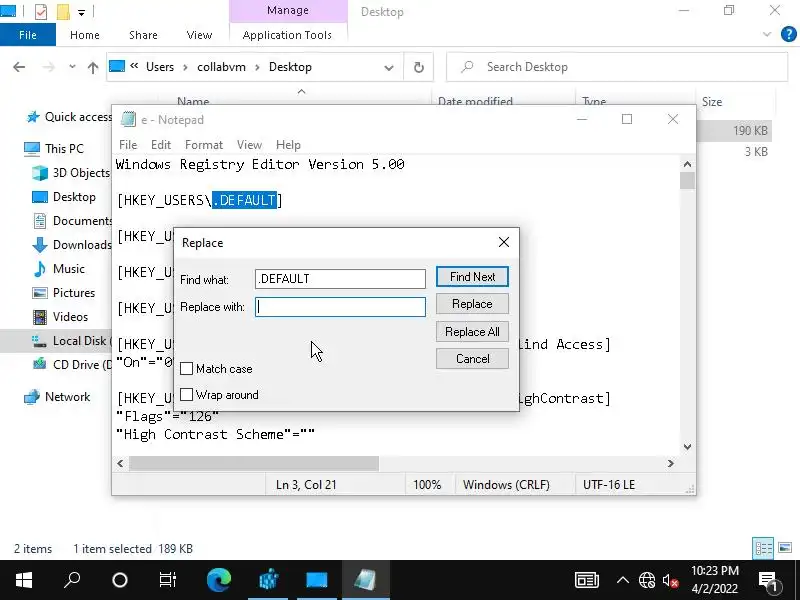Close the Replace dialog with X
The image size is (800, 600).
pyautogui.click(x=504, y=242)
